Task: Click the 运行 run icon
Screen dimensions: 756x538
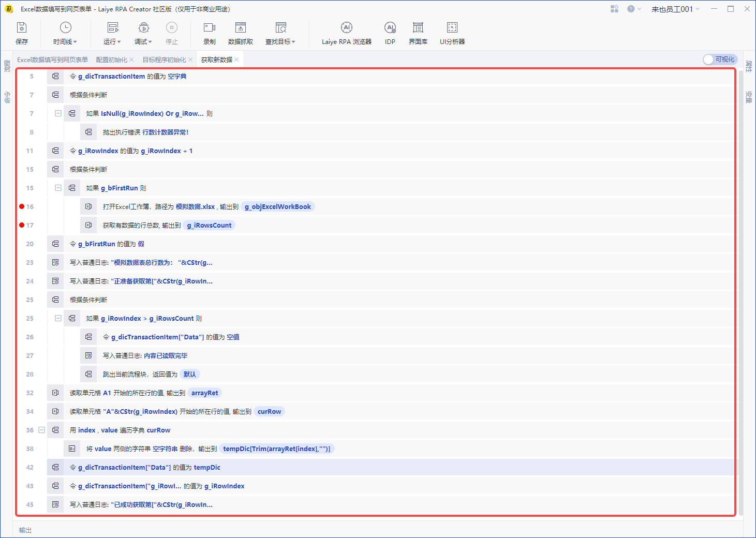Action: 112,27
